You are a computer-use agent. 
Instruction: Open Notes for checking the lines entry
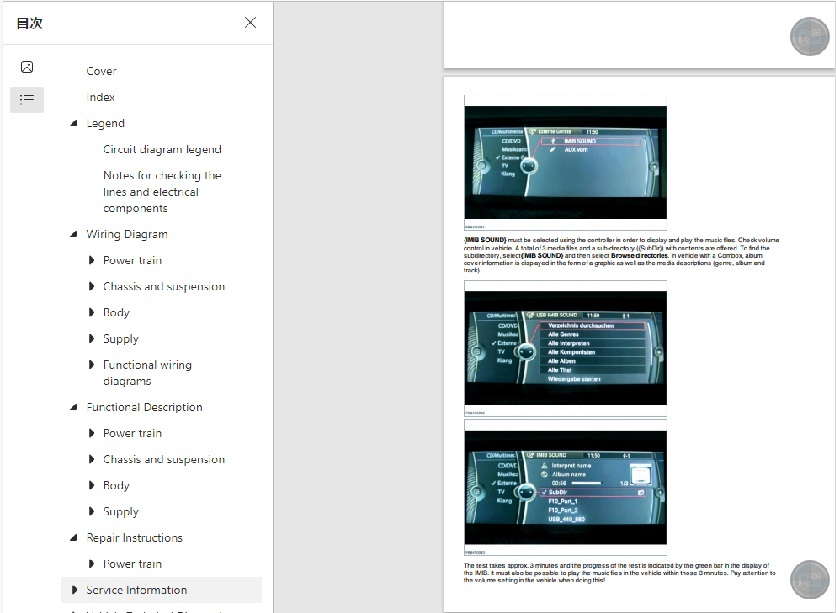[162, 191]
